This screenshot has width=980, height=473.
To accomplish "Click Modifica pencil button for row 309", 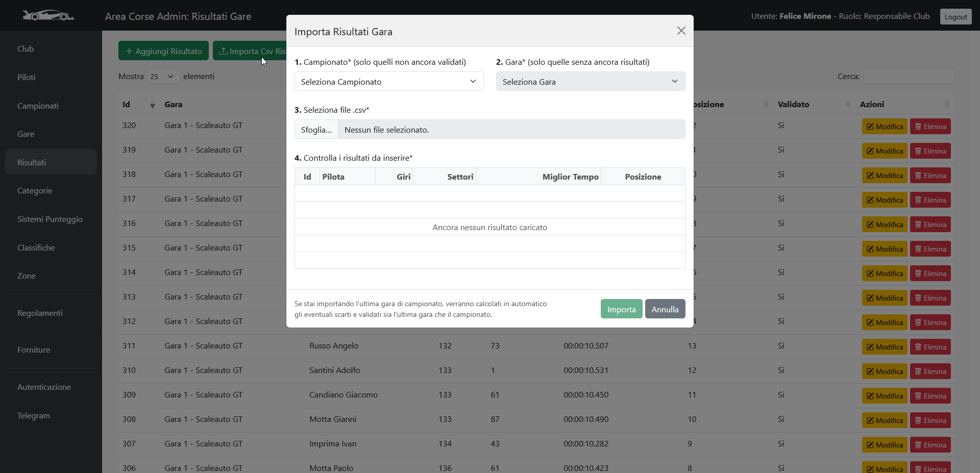I will [x=884, y=396].
